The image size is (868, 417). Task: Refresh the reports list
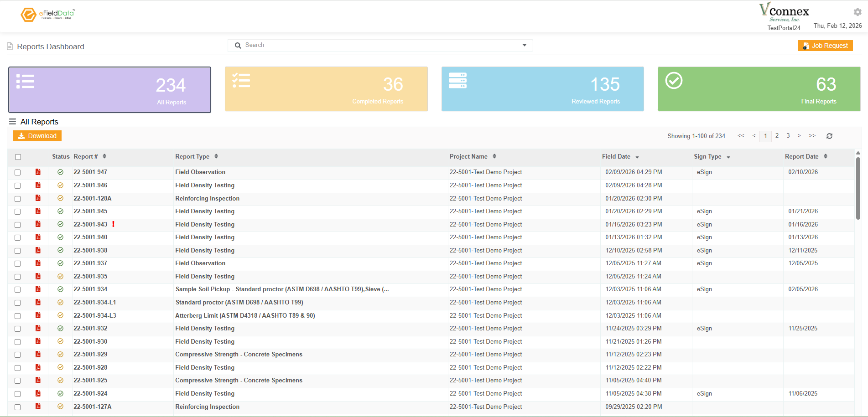(x=829, y=135)
